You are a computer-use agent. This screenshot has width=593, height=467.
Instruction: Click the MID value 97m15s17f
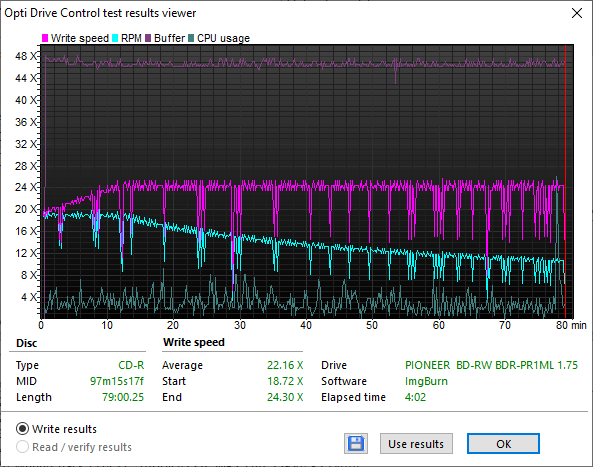pos(116,381)
